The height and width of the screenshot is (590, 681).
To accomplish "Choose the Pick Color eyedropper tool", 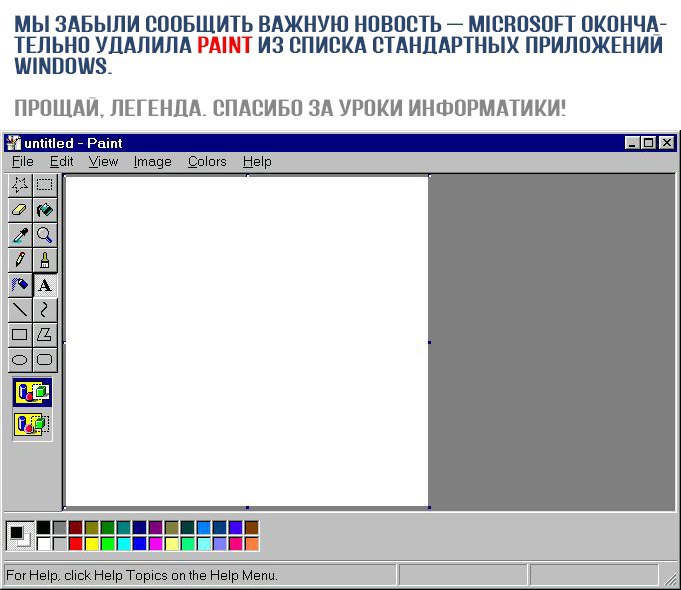I will (20, 235).
